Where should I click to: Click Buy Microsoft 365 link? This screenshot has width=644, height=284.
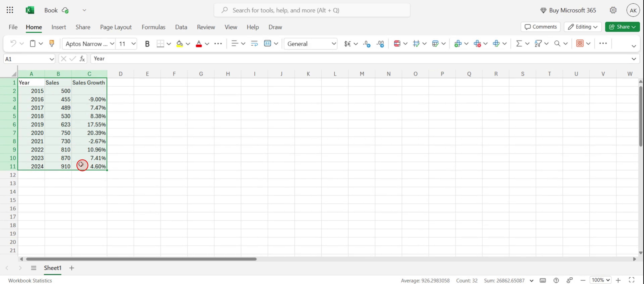tap(568, 10)
